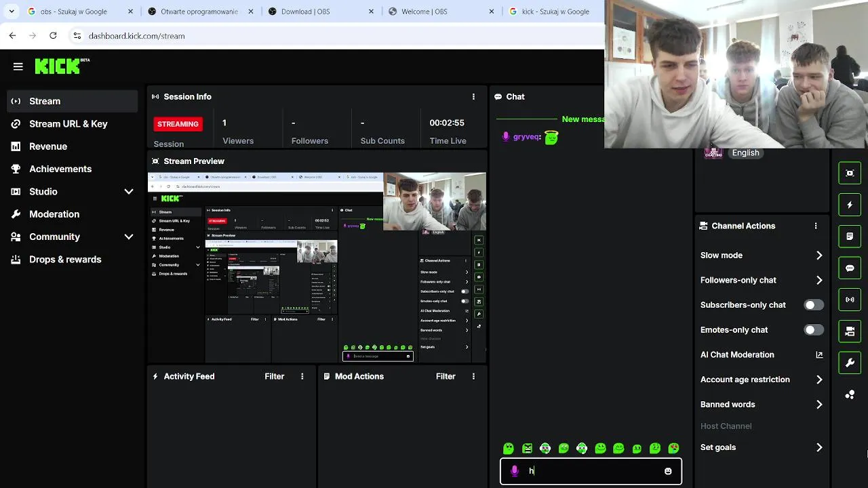Switch to 'kick - Szukaj w Google' tab
The height and width of the screenshot is (488, 868).
[x=555, y=12]
